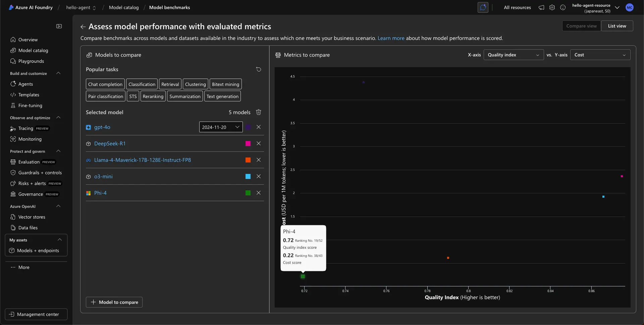This screenshot has width=644, height=325.
Task: Click All resources in the header
Action: coord(517,7)
